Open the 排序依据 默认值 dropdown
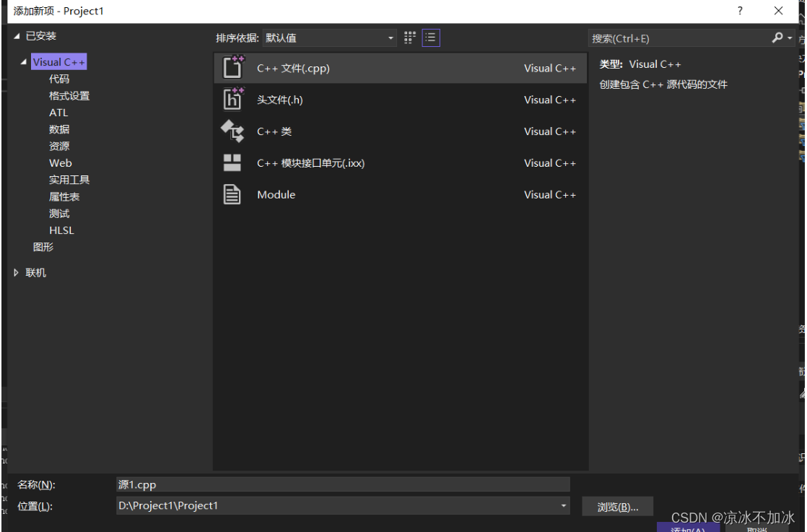The height and width of the screenshot is (532, 807). coord(329,38)
